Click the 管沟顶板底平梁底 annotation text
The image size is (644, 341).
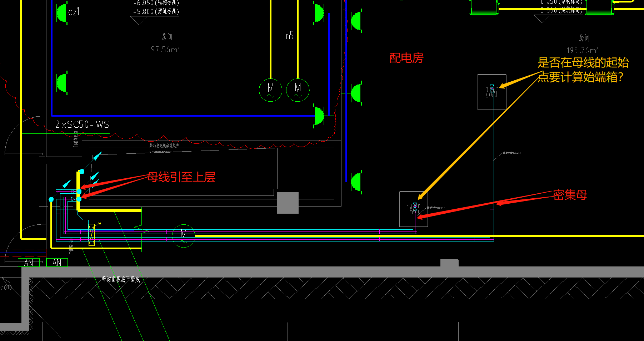[x=121, y=279]
